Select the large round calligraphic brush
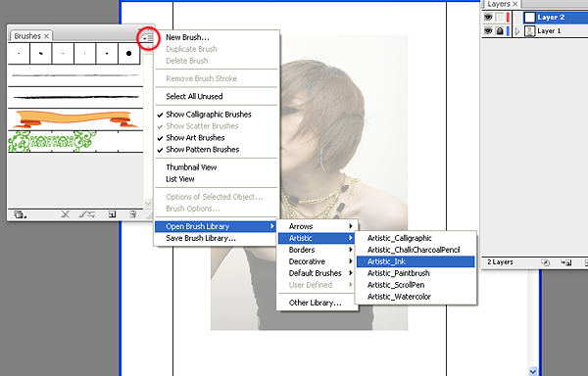This screenshot has width=588, height=376. coord(128,53)
